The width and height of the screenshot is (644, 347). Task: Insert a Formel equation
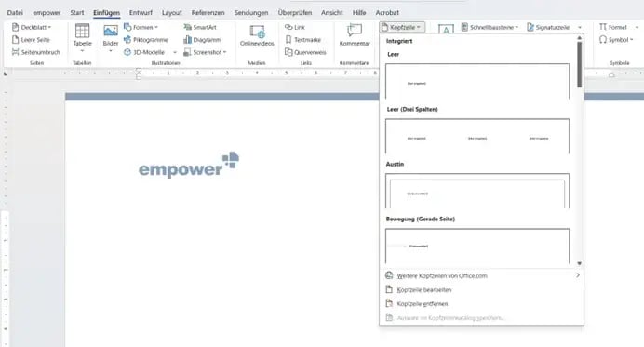612,27
